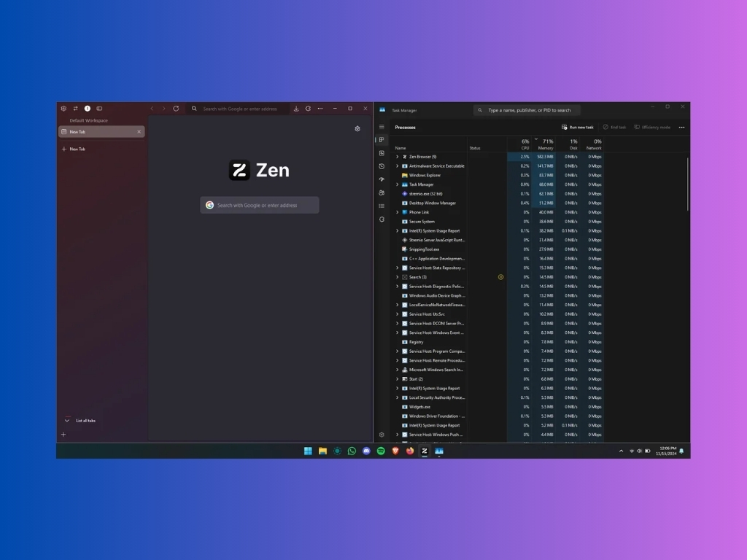Open Startup apps icon in Task Manager sidebar

[382, 179]
